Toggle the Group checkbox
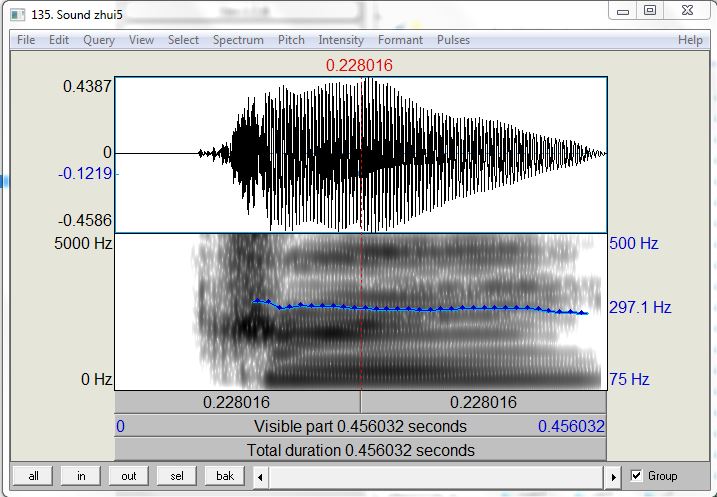717x497 pixels. [636, 476]
